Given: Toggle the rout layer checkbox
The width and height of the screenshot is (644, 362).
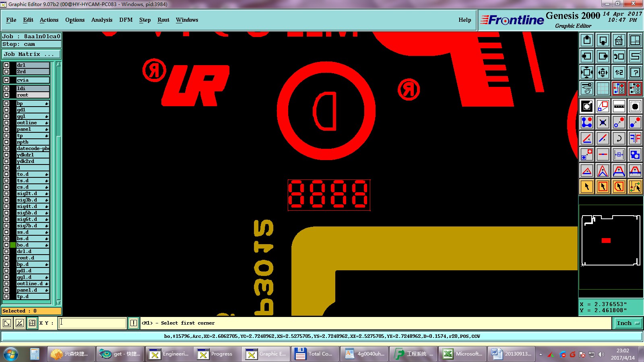Looking at the screenshot, I should point(6,95).
